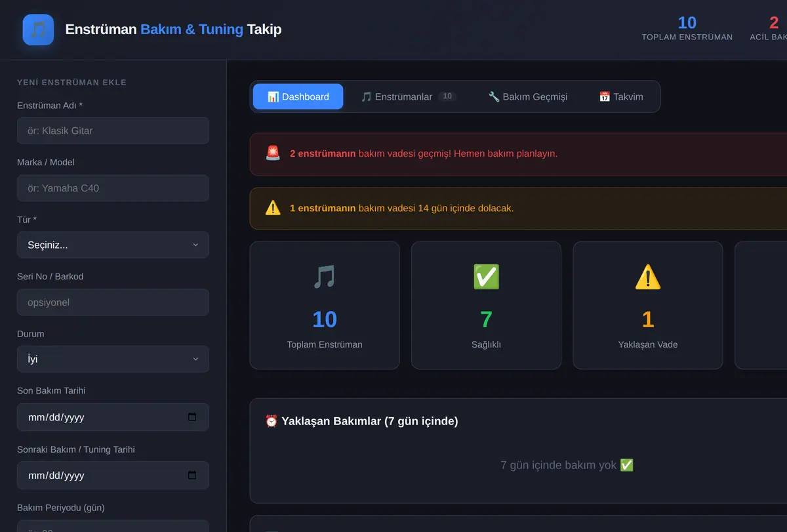
Task: Click the 10 badge on Enstrümanlar tab
Action: point(447,96)
